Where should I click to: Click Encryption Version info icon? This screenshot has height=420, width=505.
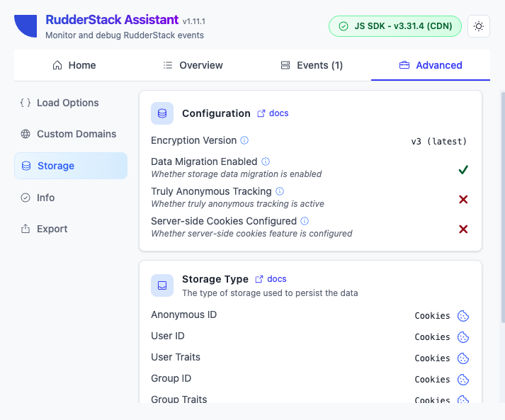[244, 140]
